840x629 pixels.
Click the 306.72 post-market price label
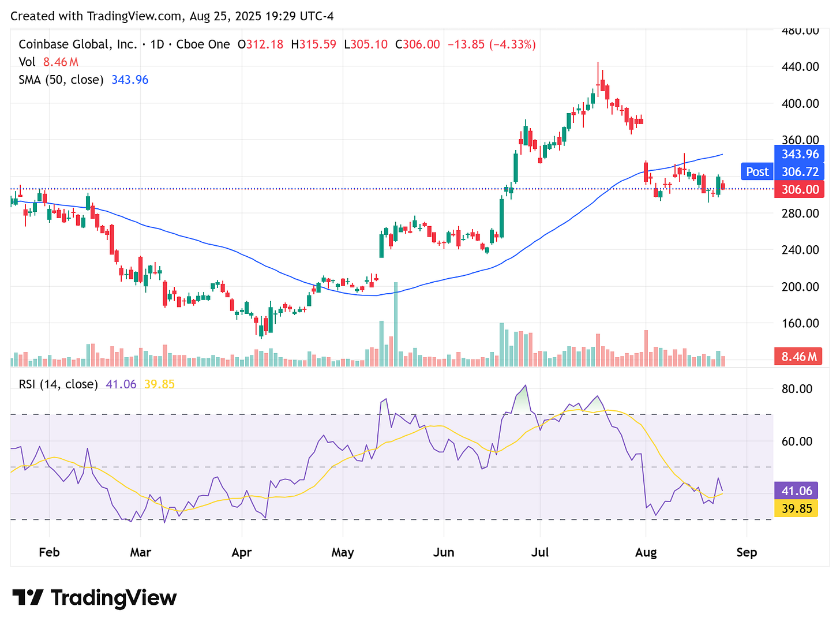pos(799,171)
